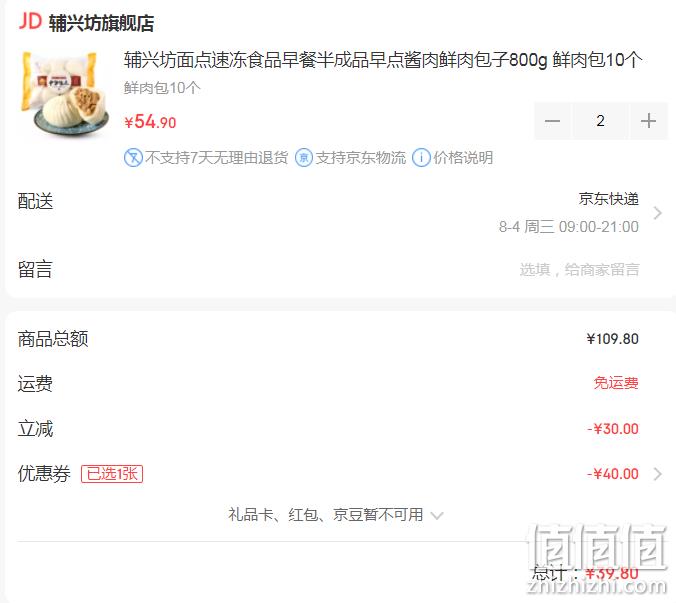This screenshot has width=676, height=603.
Task: Click the 留言 message input field
Action: (579, 270)
